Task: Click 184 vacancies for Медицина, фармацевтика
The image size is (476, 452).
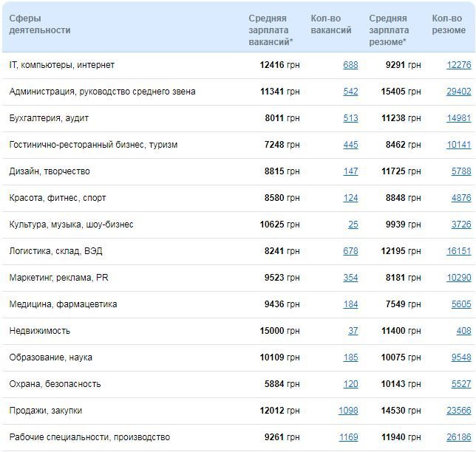Action: [350, 304]
